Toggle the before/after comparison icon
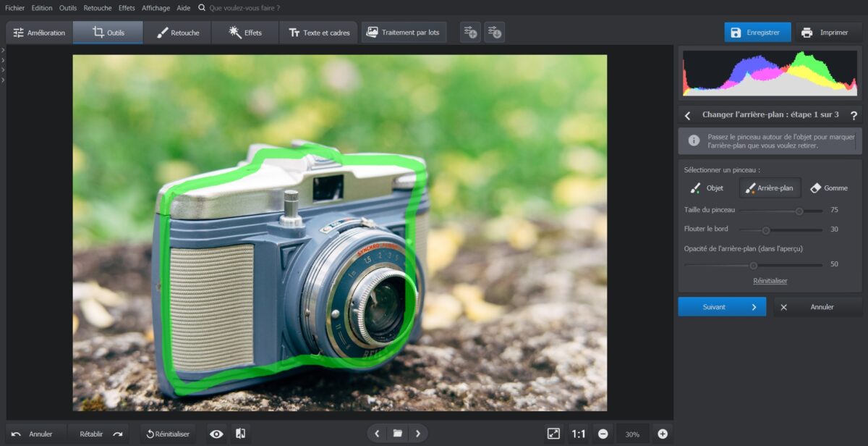The width and height of the screenshot is (868, 446). tap(241, 434)
